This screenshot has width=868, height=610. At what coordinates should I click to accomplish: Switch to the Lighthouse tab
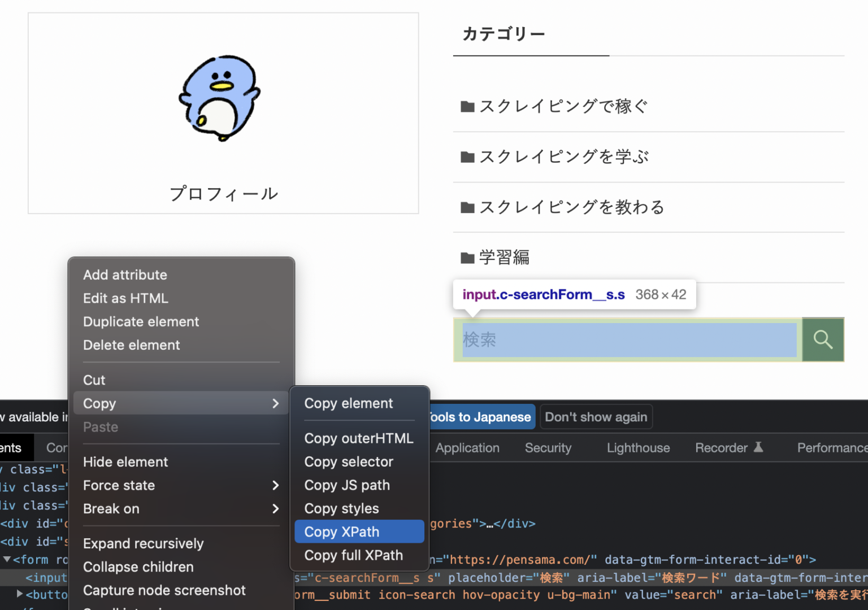[x=638, y=448]
